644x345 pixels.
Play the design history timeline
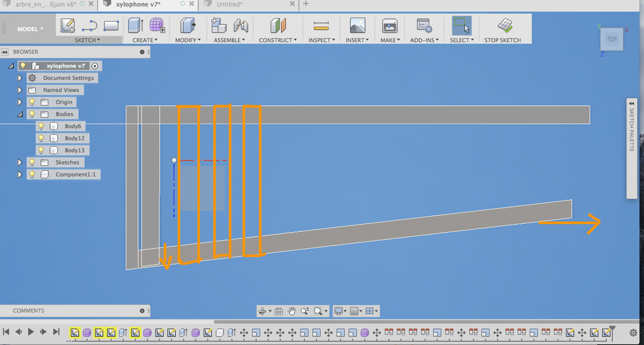31,332
